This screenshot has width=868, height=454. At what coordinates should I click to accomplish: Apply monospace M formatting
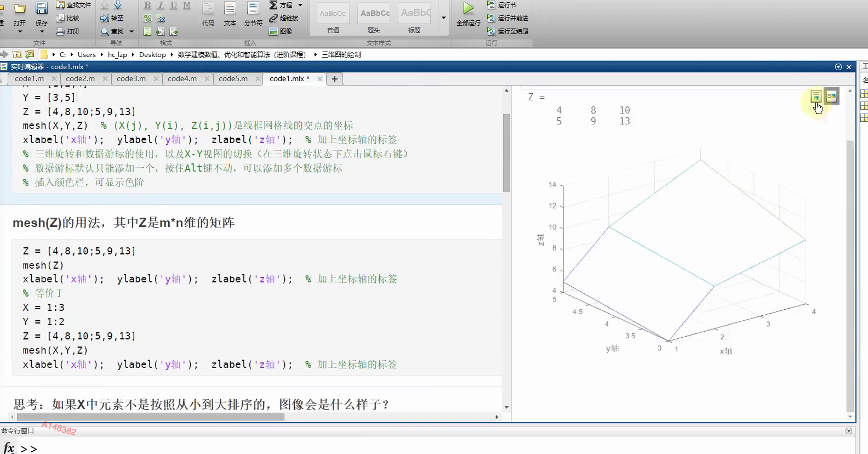coord(187,5)
